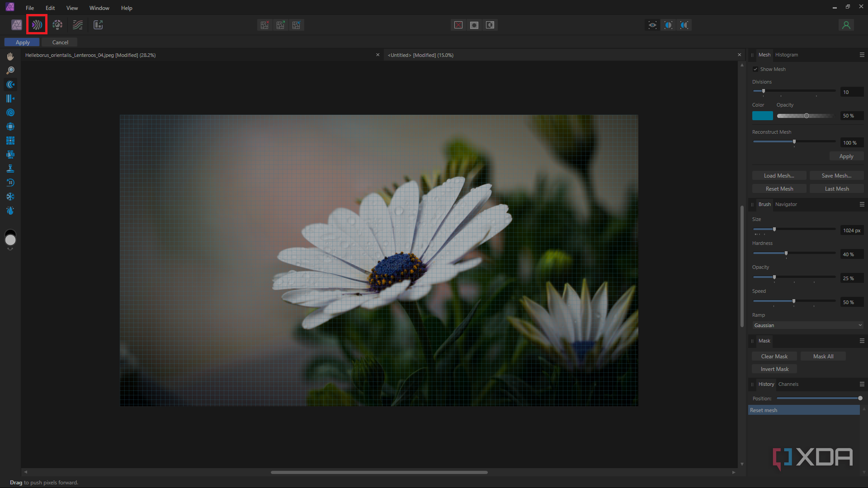Click the Mask All button
This screenshot has height=488, width=868.
click(x=823, y=357)
